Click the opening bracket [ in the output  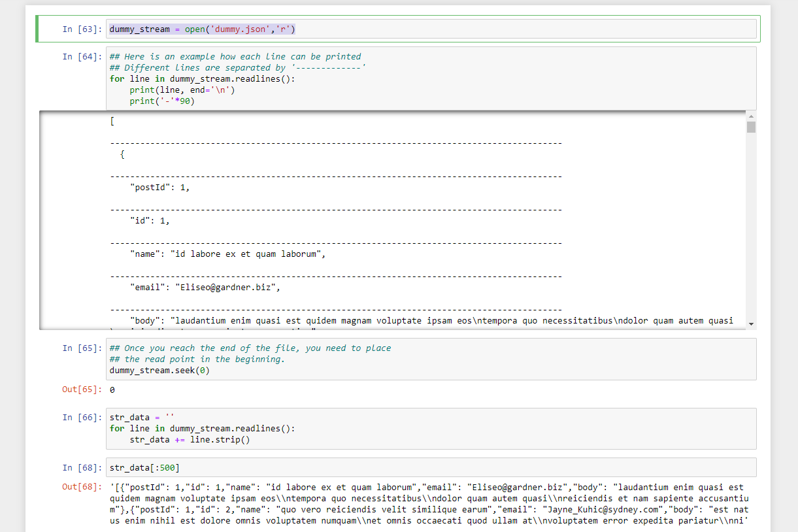pyautogui.click(x=112, y=120)
